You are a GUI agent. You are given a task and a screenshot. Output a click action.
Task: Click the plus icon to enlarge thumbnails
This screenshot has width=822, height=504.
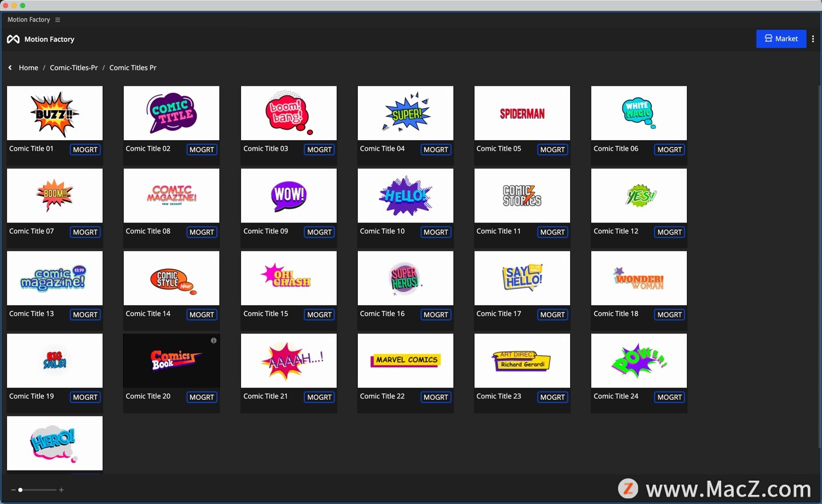[x=62, y=490]
